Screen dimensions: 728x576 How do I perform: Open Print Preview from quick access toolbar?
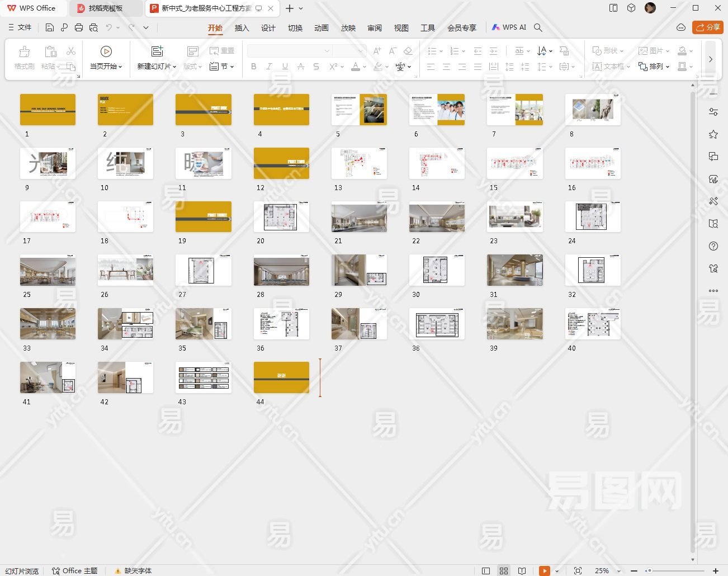pyautogui.click(x=93, y=27)
